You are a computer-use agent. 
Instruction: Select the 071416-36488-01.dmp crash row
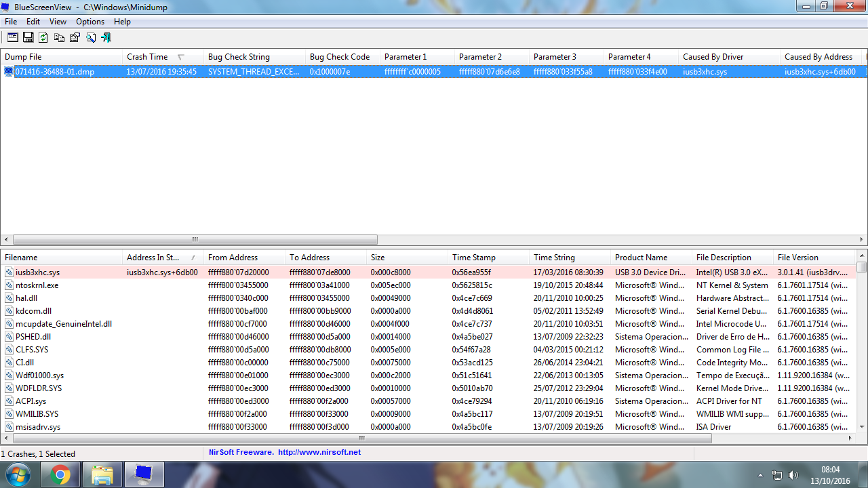[434, 71]
